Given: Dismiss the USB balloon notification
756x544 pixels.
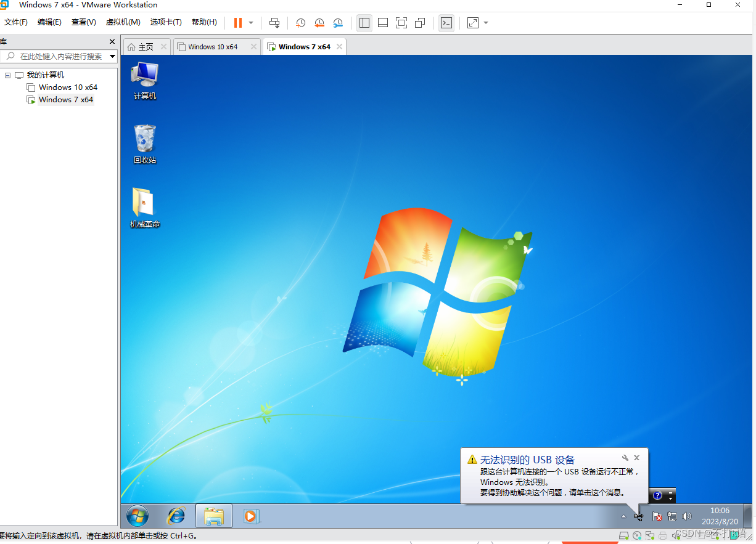Looking at the screenshot, I should click(637, 458).
